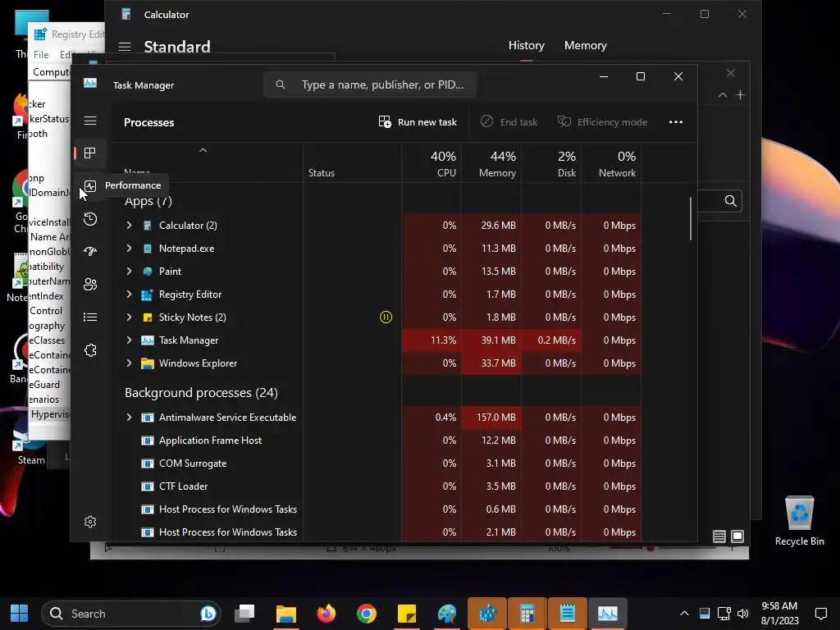Expand the Sticky Notes (2) process group
This screenshot has width=840, height=630.
click(x=129, y=317)
